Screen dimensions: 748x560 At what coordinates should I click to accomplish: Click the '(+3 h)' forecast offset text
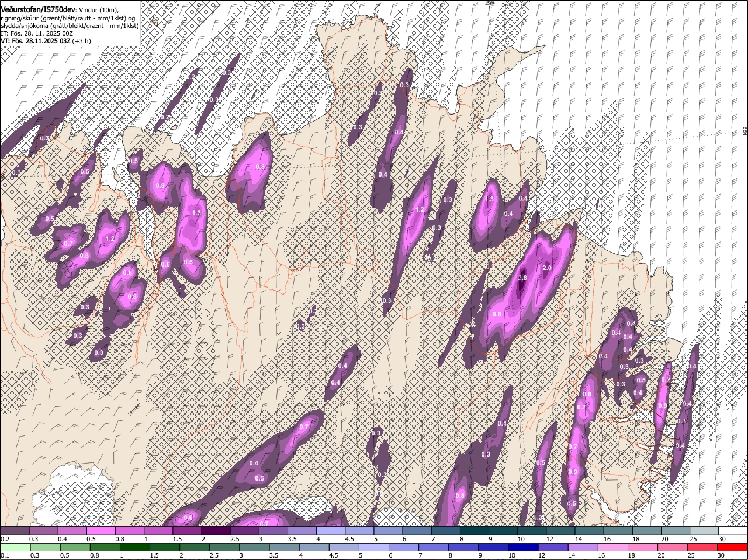pos(82,42)
